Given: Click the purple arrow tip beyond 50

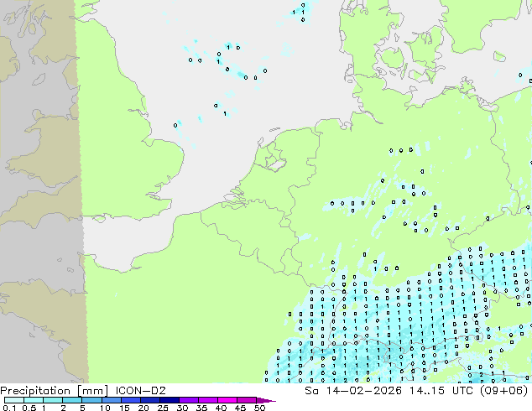Looking at the screenshot, I should [x=266, y=400].
